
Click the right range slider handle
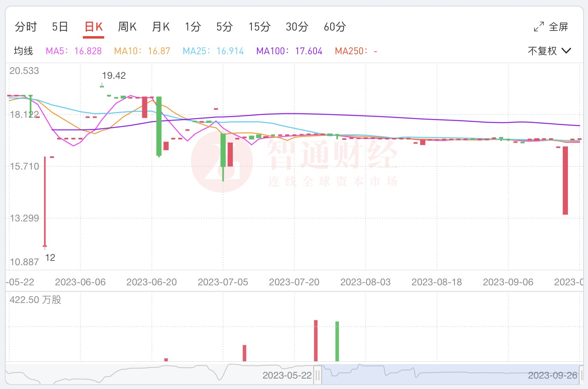pyautogui.click(x=581, y=375)
